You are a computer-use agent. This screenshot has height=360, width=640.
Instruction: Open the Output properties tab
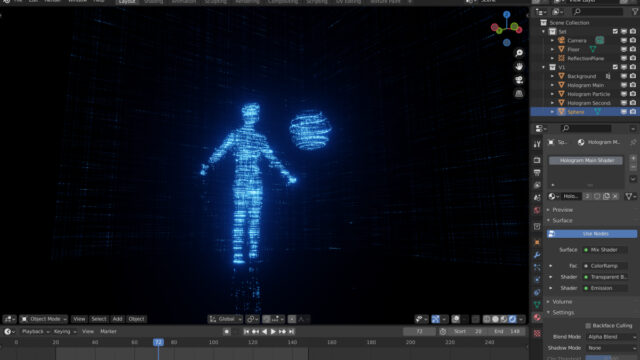[537, 173]
